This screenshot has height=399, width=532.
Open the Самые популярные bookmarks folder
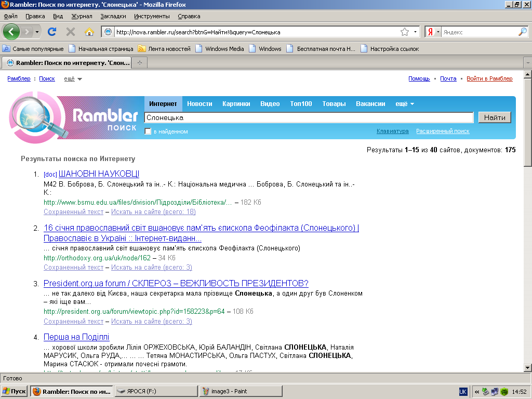(x=33, y=49)
